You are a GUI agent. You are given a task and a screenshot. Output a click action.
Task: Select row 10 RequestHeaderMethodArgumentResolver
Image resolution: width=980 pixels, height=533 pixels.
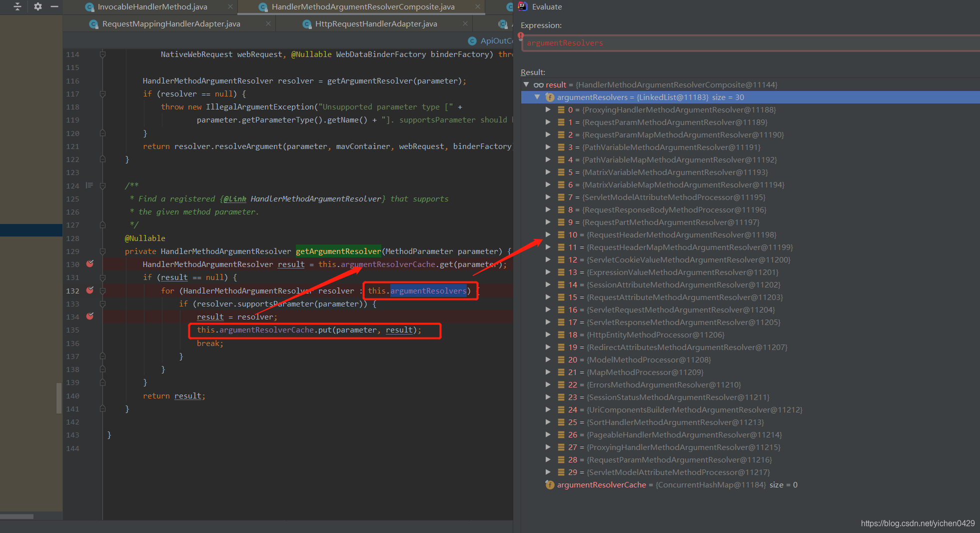pos(750,234)
